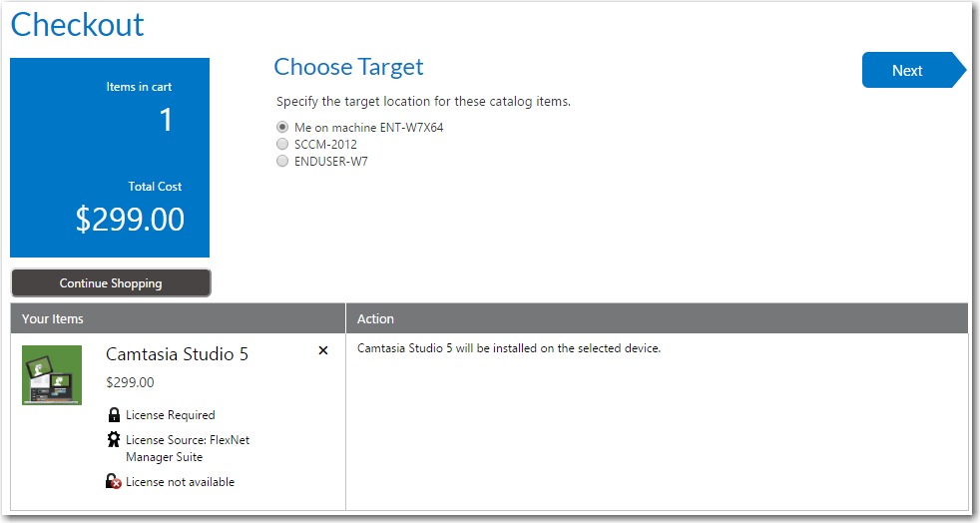Viewport: 980px width, 523px height.
Task: Click the Items in cart count
Action: tap(166, 121)
